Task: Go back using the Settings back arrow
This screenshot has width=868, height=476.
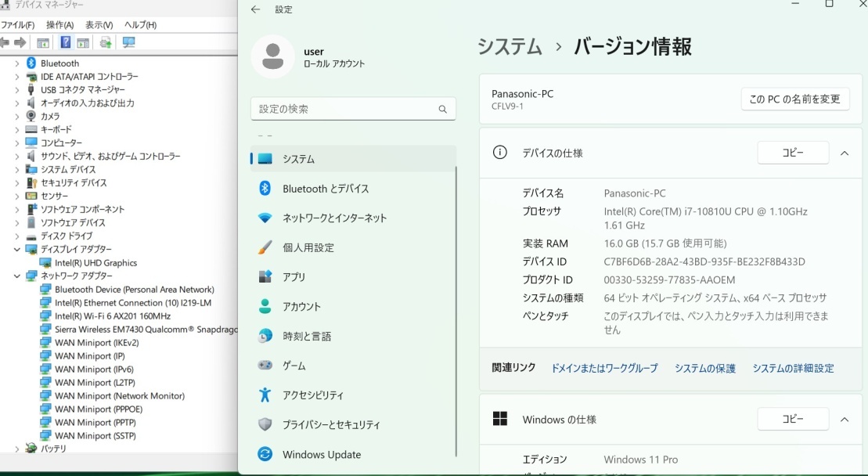Action: tap(255, 9)
